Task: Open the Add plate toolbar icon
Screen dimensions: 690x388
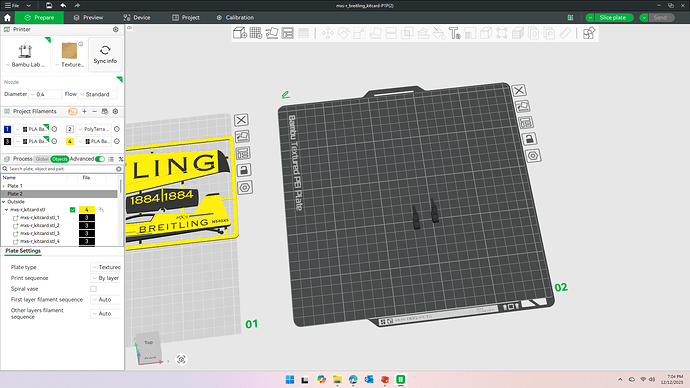Action: pos(256,33)
